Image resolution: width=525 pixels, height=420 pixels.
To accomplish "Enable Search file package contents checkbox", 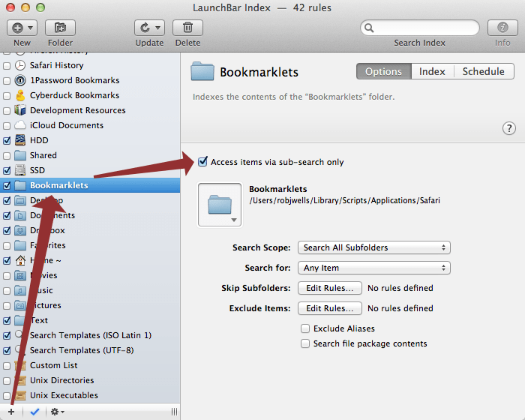I will click(x=305, y=343).
